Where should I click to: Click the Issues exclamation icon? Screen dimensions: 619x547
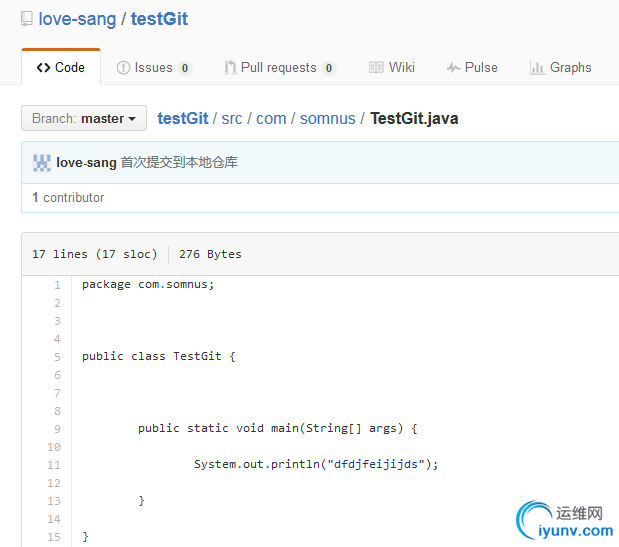click(123, 67)
